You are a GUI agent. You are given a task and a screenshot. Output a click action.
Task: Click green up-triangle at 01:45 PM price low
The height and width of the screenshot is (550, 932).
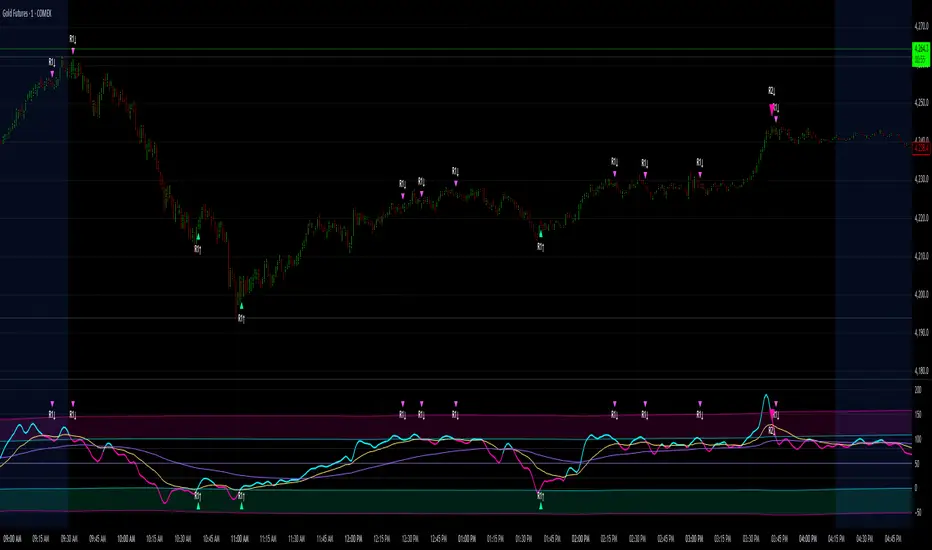click(541, 234)
